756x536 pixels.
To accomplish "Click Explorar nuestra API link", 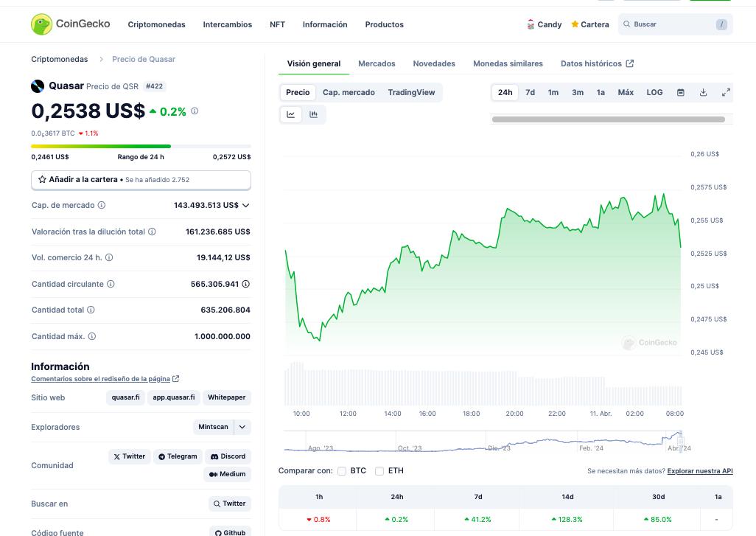I will [700, 471].
